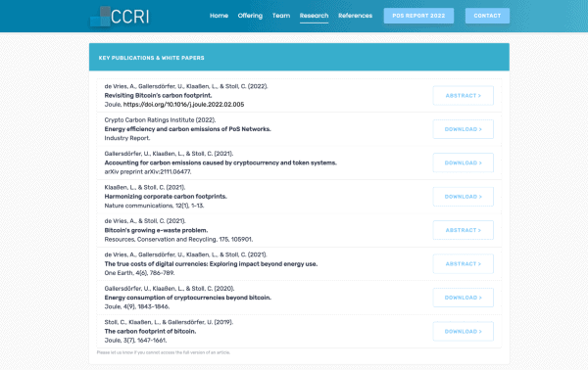View abstract for Bitcoin's growing e-waste problem
Viewport: 588px width, 370px height.
tap(464, 230)
